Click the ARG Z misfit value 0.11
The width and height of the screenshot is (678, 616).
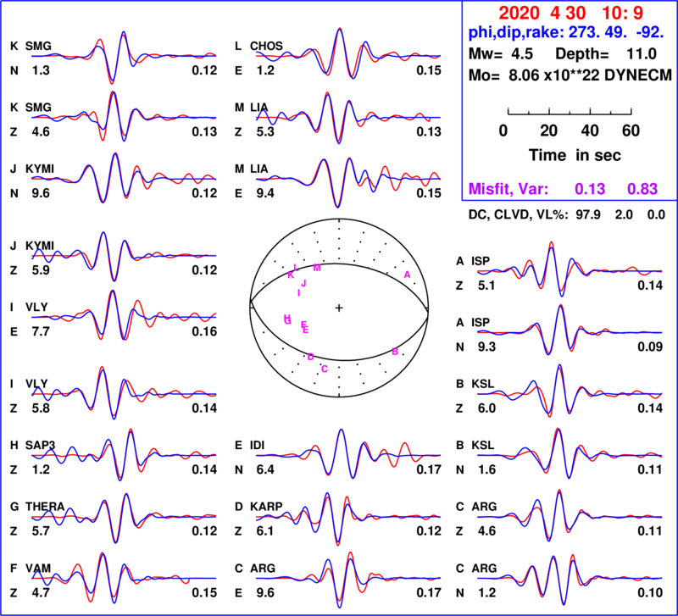coord(650,530)
